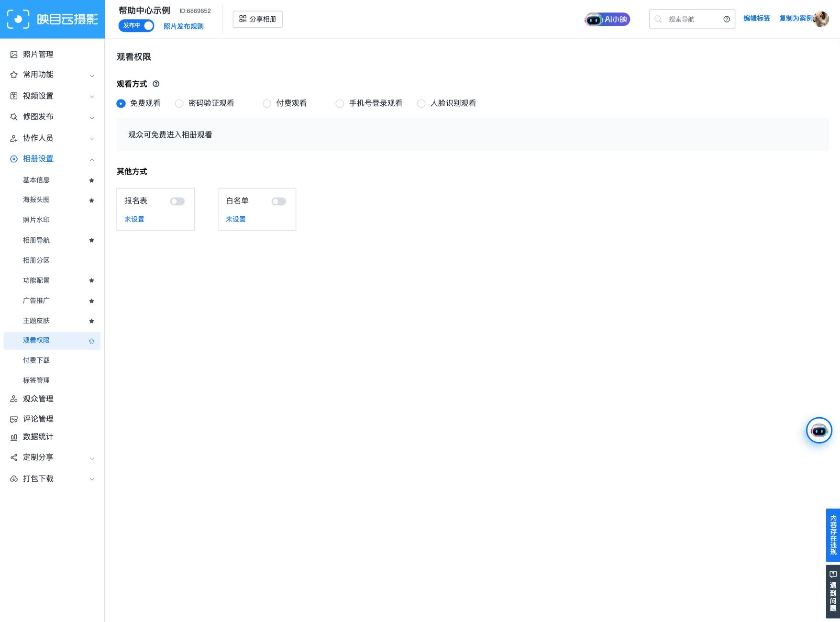Click the 照片管理 image icon
The width and height of the screenshot is (840, 622).
click(14, 55)
